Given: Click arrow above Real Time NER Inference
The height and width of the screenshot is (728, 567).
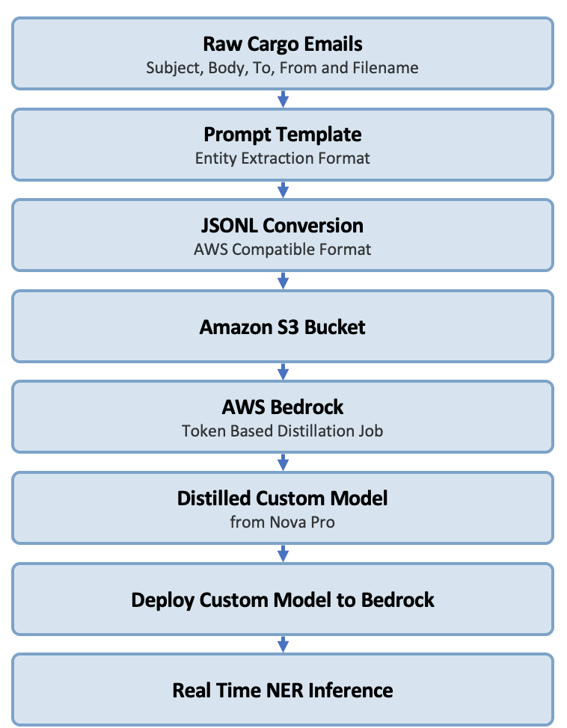Looking at the screenshot, I should [x=283, y=644].
